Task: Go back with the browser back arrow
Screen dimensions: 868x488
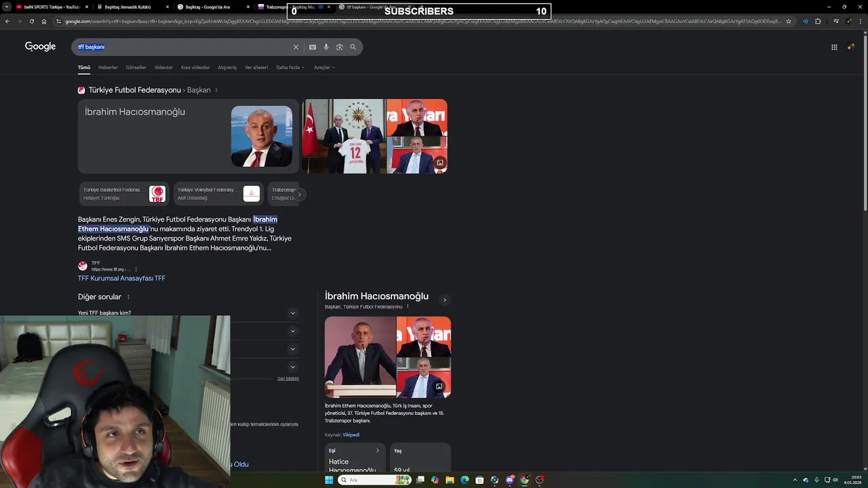Action: tap(7, 21)
